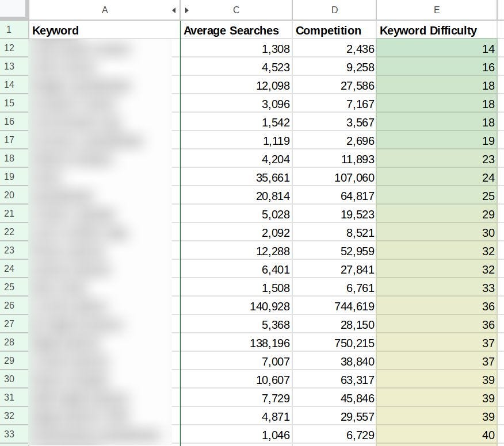Screen dimensions: 504x446
Task: Click Keyword Difficulty cell 25
Action: tap(437, 195)
